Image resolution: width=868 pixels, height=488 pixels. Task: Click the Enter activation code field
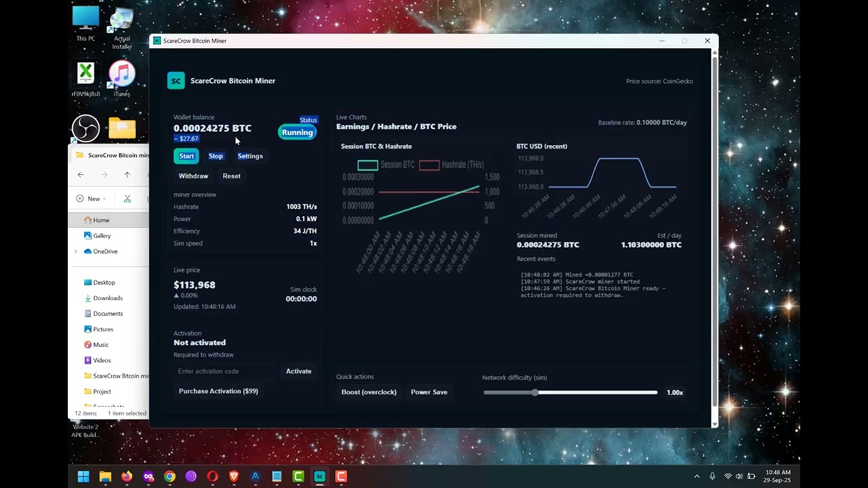tap(226, 371)
